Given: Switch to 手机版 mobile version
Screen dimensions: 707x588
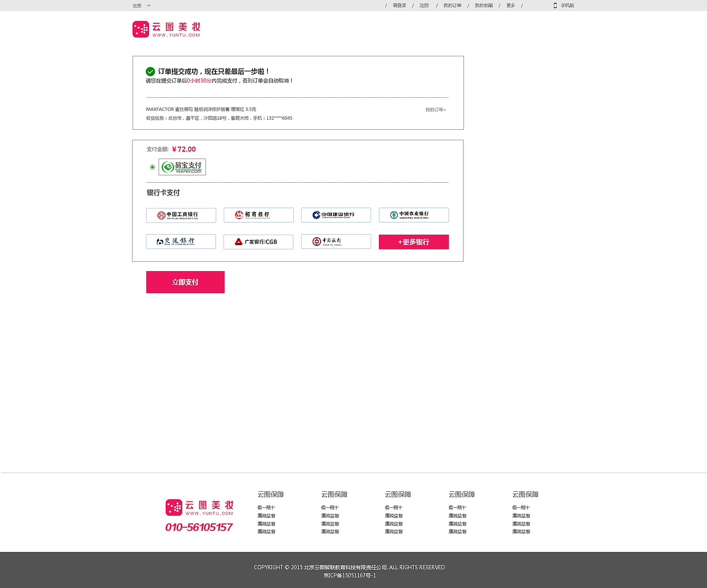Looking at the screenshot, I should tap(567, 6).
